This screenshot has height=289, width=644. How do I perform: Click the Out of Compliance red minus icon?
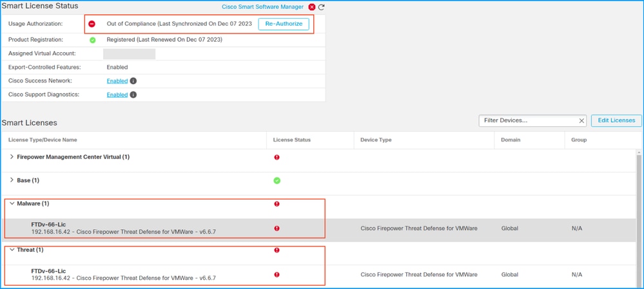tap(92, 24)
